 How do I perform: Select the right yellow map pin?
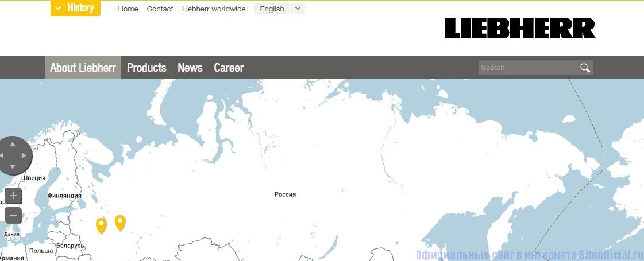point(120,223)
